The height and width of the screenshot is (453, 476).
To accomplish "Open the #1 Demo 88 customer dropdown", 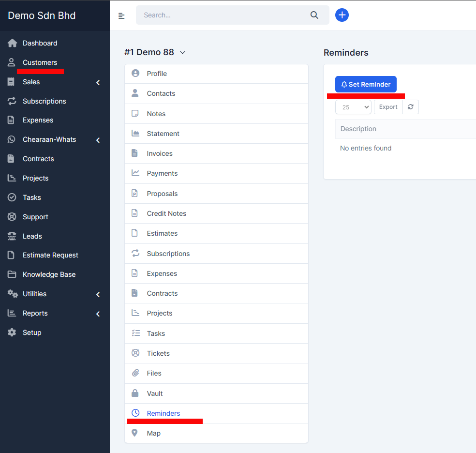I will click(182, 52).
